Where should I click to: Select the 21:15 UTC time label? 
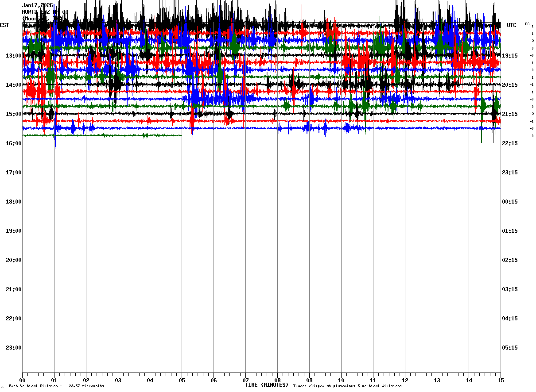coord(510,114)
